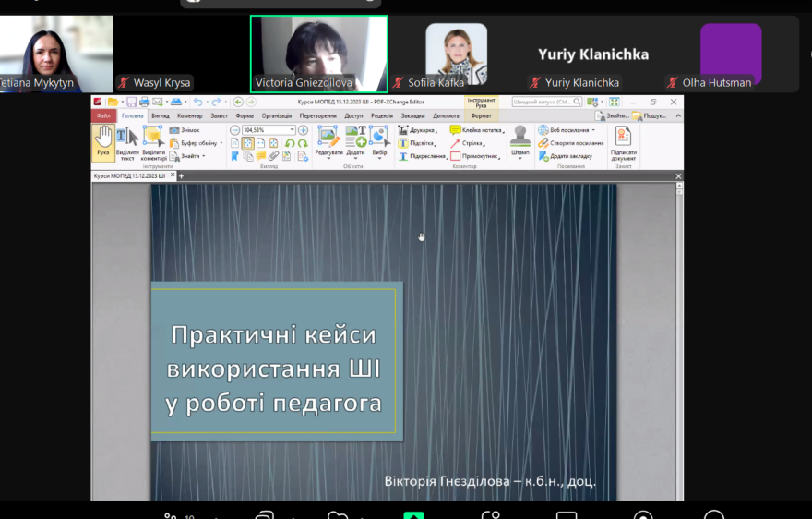This screenshot has height=519, width=812.
Task: Switch to the Організація ribbon tab
Action: [x=276, y=115]
